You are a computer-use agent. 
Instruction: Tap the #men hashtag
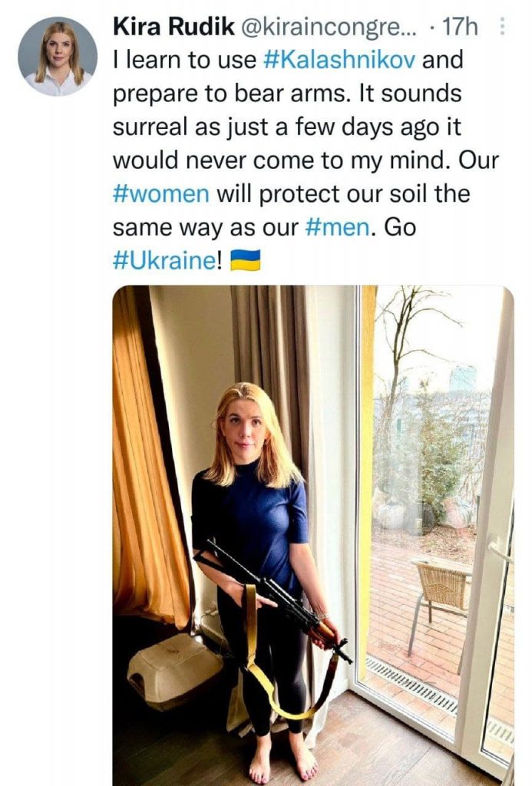click(342, 228)
